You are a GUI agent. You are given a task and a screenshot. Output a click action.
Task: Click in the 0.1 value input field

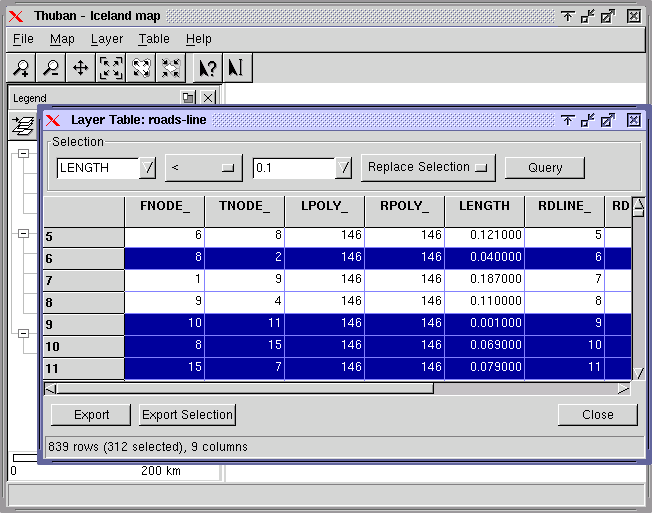[x=294, y=168]
